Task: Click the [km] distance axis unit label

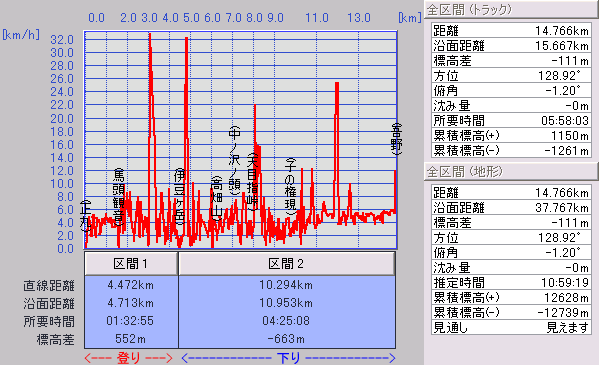Action: click(x=410, y=18)
